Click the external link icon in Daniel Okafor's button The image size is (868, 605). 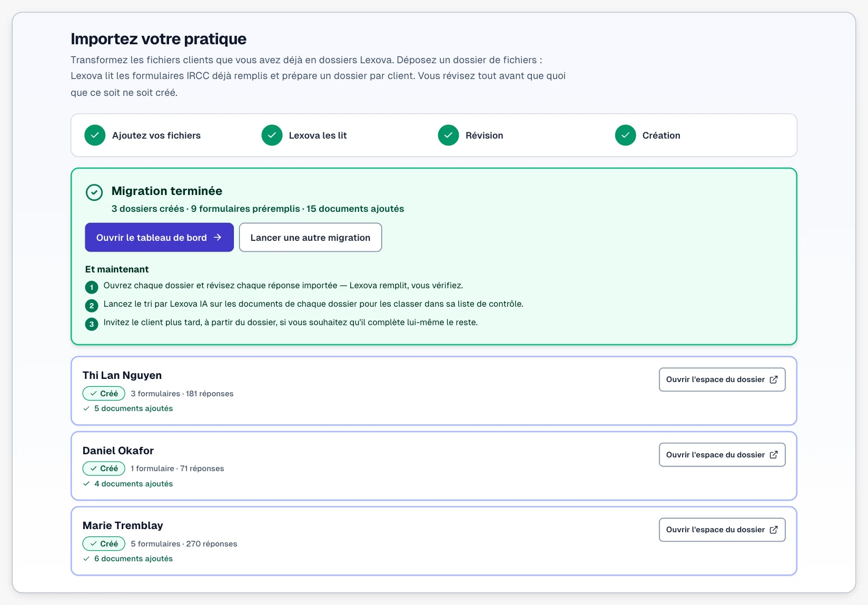pyautogui.click(x=774, y=455)
